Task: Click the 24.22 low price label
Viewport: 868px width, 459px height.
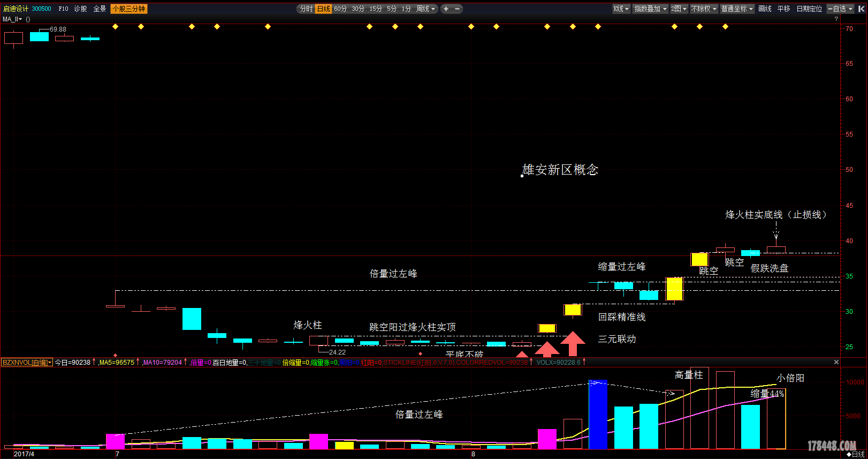Action: [337, 352]
